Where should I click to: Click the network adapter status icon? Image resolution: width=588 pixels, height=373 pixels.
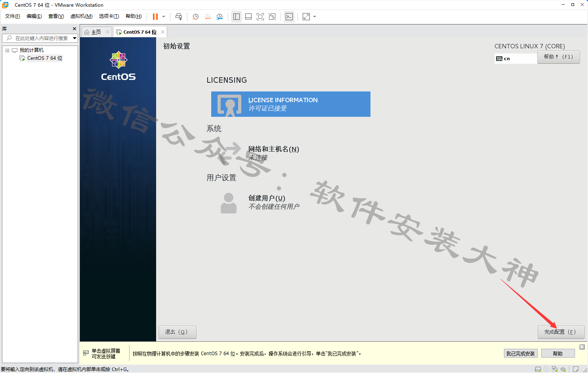point(555,369)
